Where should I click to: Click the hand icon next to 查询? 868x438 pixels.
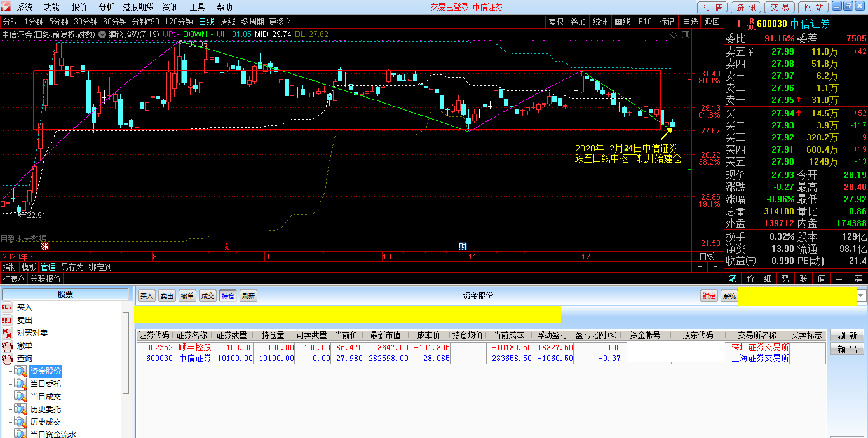tap(7, 359)
